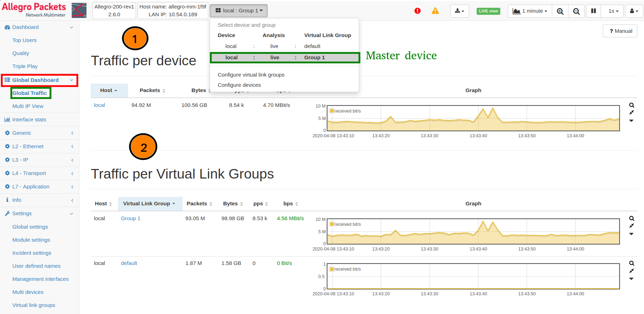Collapse the Dashboard chevron
Screen dimensions: 644x314
(72, 27)
